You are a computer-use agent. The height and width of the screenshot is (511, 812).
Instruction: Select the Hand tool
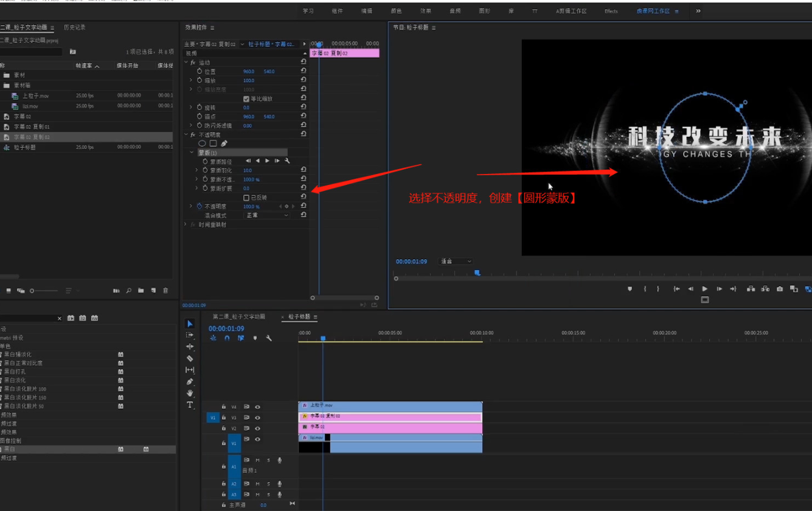tap(190, 393)
